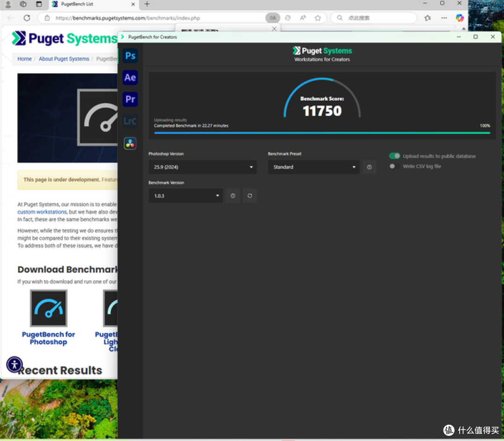The height and width of the screenshot is (441, 504).
Task: Open the PugetBench for Photoshop link
Action: coord(49,338)
